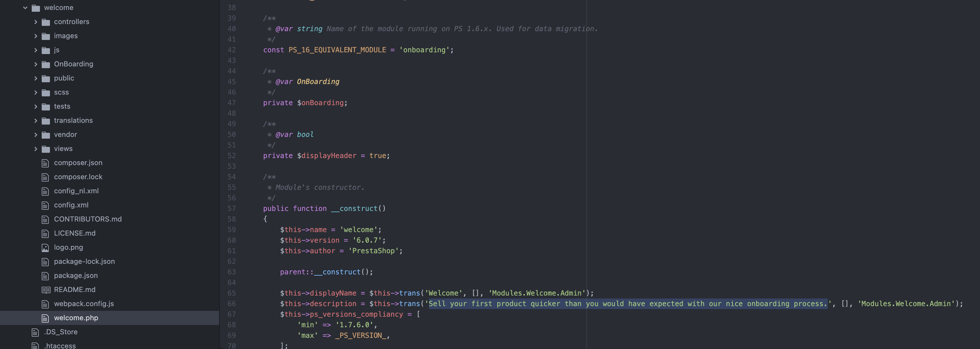Image resolution: width=980 pixels, height=349 pixels.
Task: Click the file icon beside composer.json
Action: coord(45,162)
